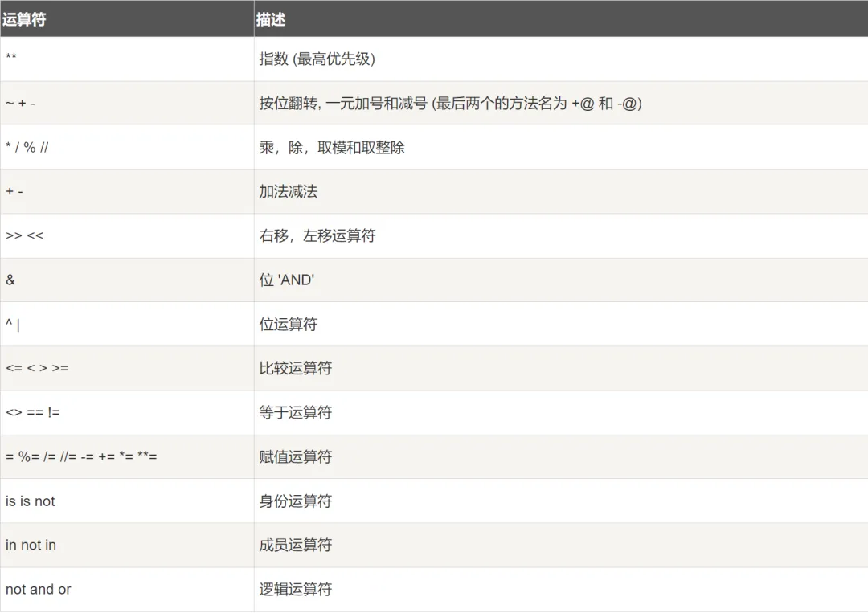The image size is (868, 613).
Task: Click the 等于运算符 description
Action: click(x=296, y=413)
